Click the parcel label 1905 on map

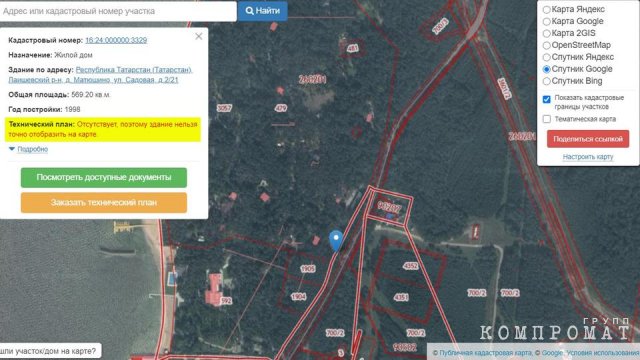coord(308,269)
